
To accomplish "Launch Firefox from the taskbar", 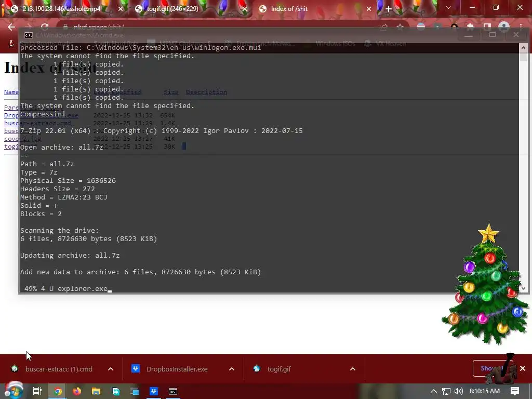I will click(77, 391).
